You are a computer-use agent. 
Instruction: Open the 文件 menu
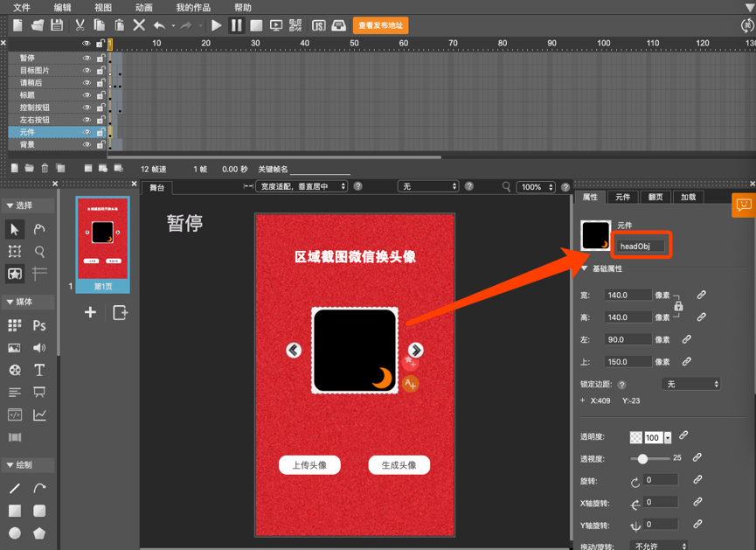click(21, 7)
